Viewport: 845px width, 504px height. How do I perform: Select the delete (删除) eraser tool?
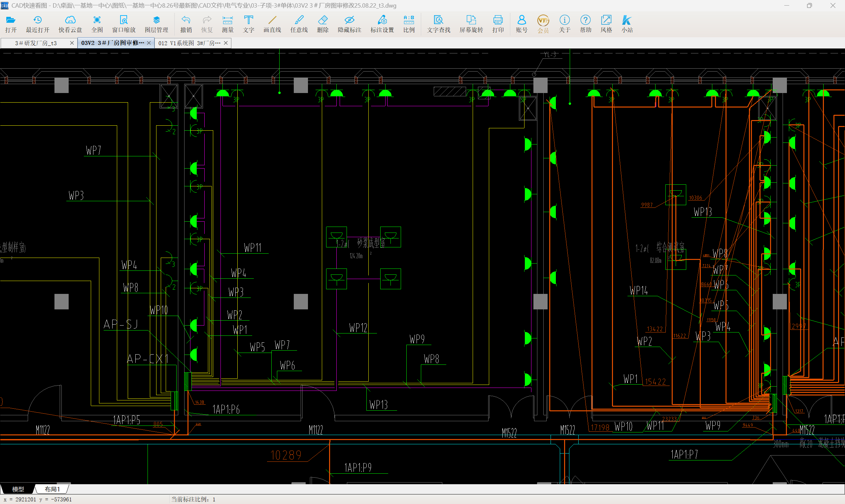click(322, 24)
